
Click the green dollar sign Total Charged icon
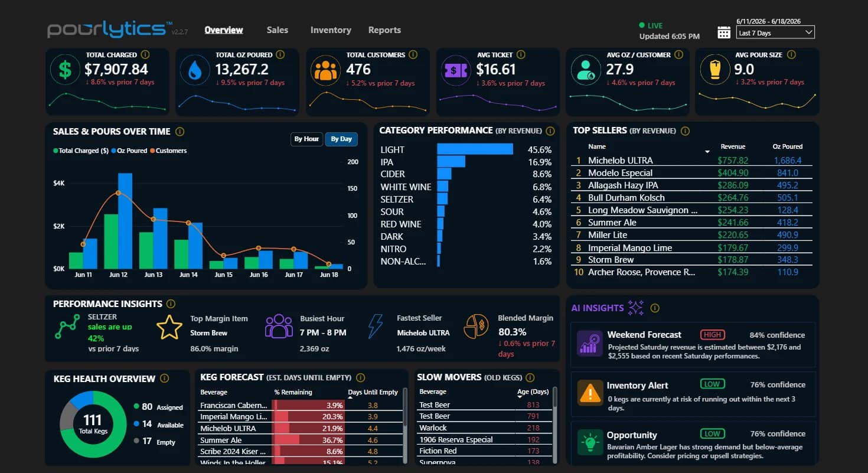pos(66,70)
